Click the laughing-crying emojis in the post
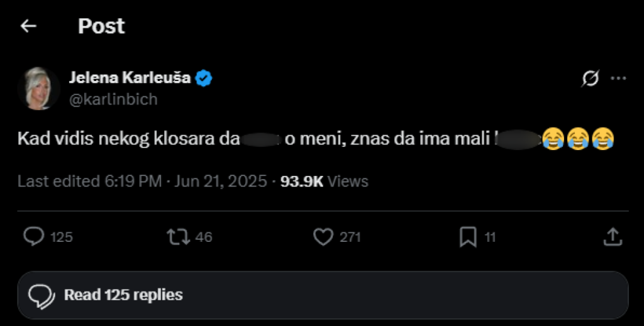Screen dimensions: 644x326 (577, 139)
